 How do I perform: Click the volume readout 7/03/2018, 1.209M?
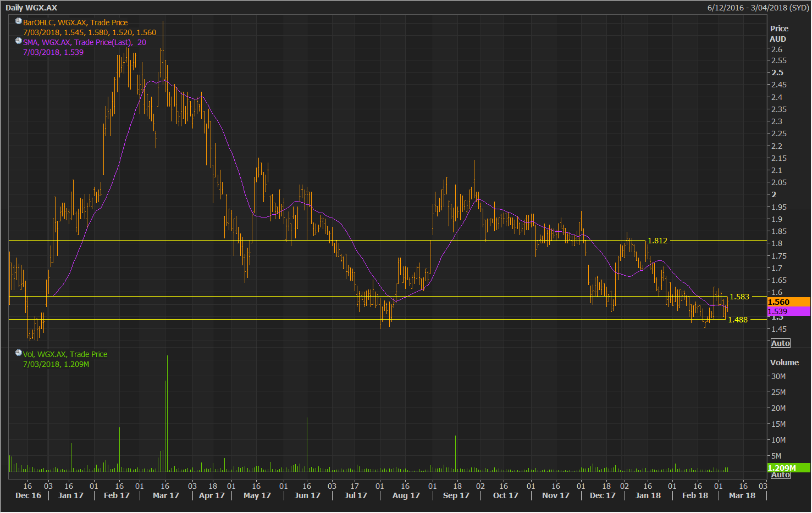(56, 364)
